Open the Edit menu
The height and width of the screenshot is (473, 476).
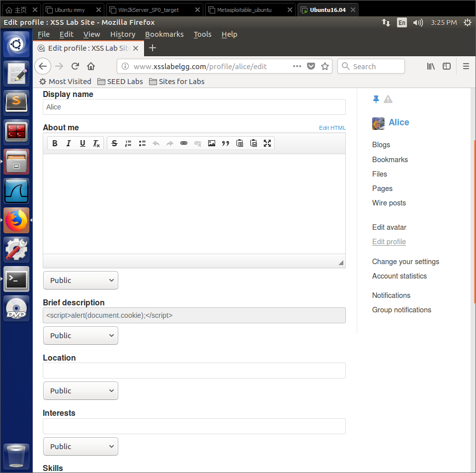(x=67, y=34)
